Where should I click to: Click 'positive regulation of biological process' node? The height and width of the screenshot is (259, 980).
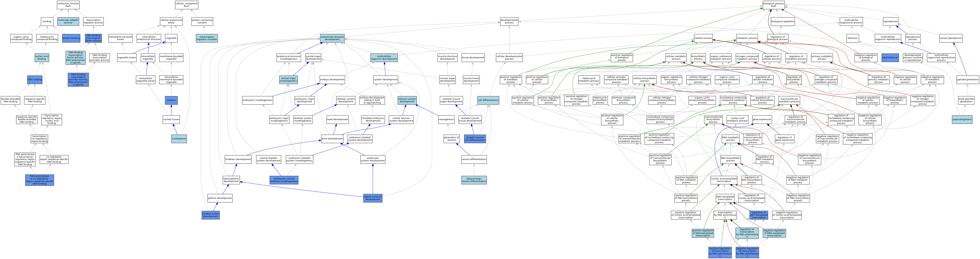point(622,58)
